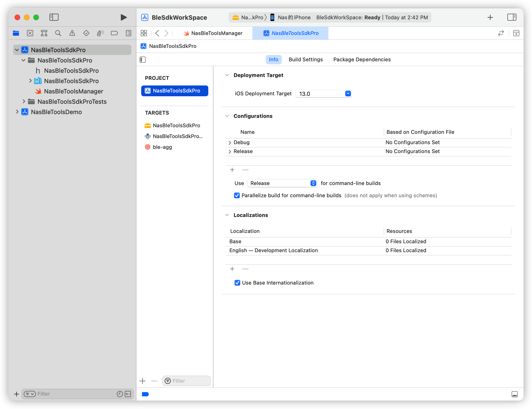The height and width of the screenshot is (409, 532).
Task: Add a new localization with plus
Action: point(232,269)
